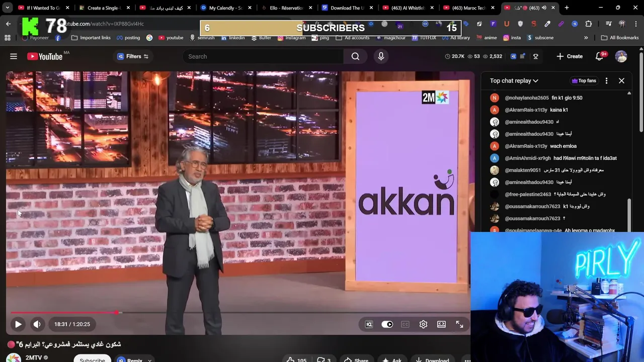Image resolution: width=644 pixels, height=362 pixels.
Task: Open the Payoneer bookmark
Action: [x=35, y=38]
